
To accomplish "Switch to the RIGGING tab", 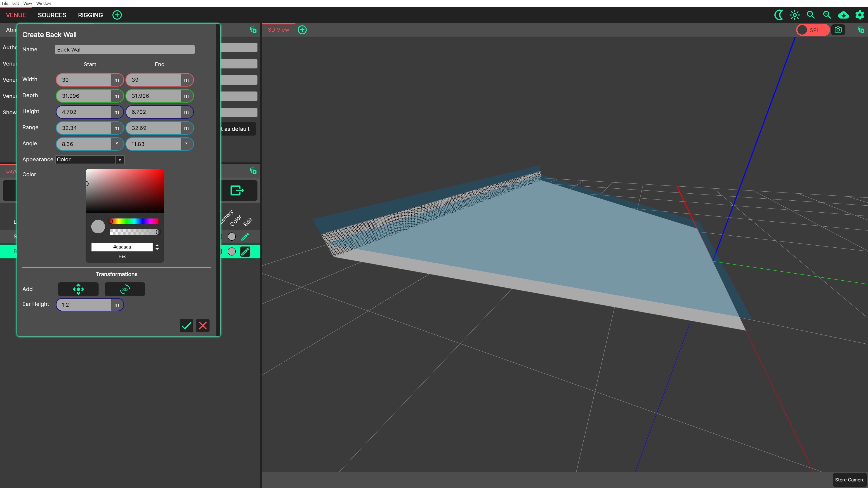I will point(90,15).
